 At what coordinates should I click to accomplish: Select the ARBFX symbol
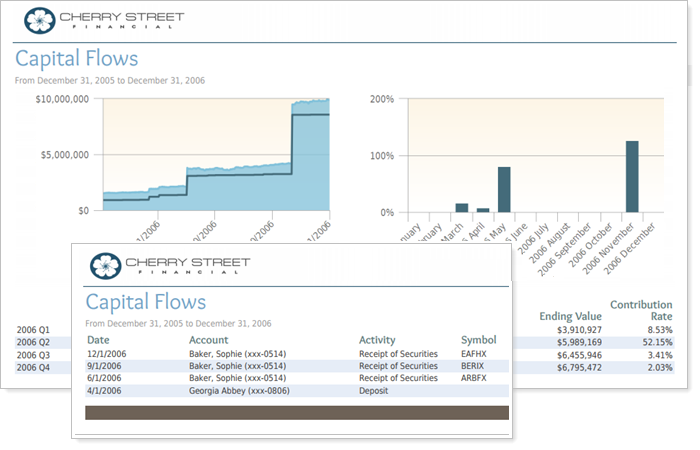474,379
